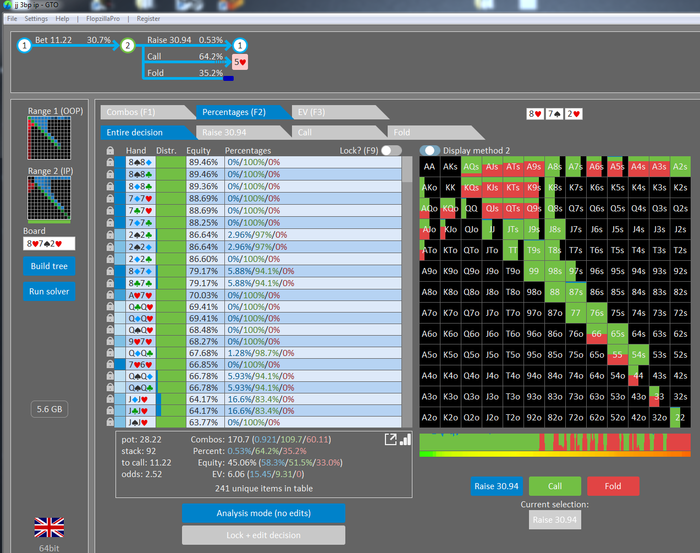Click the AA cell in range matrix
The image size is (700, 553).
(429, 166)
